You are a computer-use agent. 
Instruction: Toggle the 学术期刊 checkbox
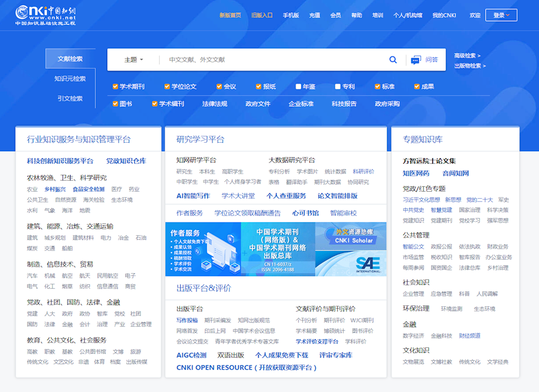pos(115,87)
